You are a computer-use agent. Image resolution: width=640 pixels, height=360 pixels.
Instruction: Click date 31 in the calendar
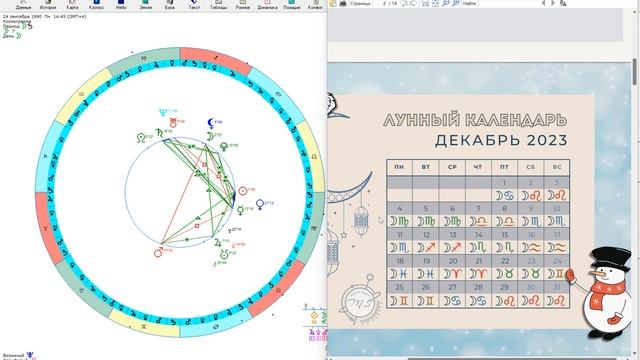(x=557, y=287)
